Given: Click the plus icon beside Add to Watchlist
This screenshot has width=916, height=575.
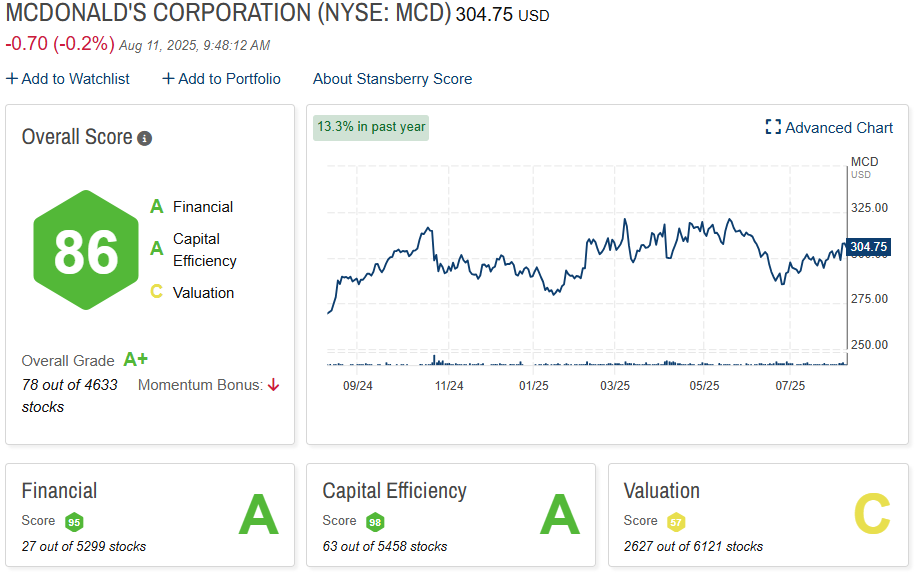Looking at the screenshot, I should click(x=11, y=79).
